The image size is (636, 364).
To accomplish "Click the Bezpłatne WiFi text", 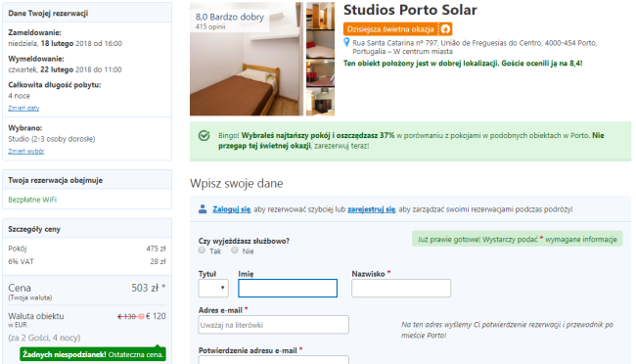I will 32,200.
